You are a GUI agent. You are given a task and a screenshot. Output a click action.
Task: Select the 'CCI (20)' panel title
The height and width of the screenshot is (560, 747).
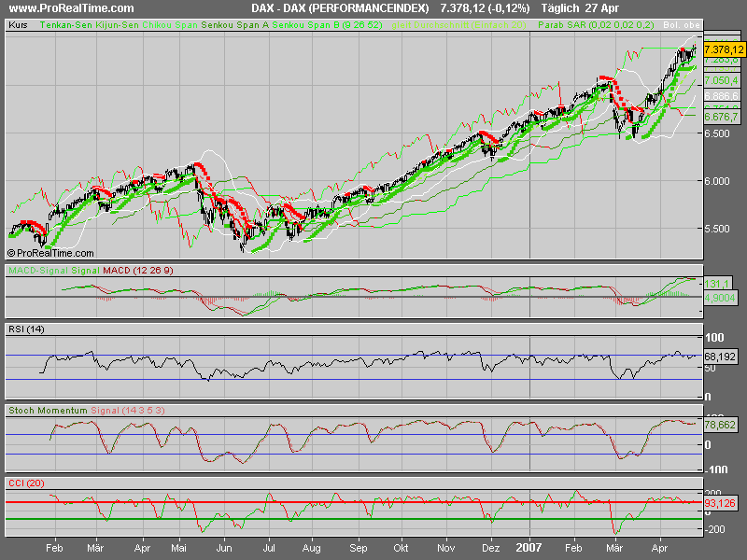pyautogui.click(x=26, y=483)
